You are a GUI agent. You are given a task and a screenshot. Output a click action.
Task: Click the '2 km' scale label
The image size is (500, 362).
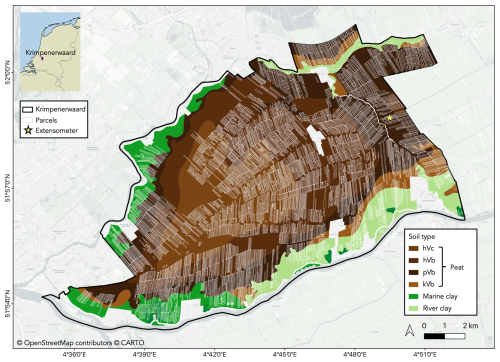coord(470,325)
